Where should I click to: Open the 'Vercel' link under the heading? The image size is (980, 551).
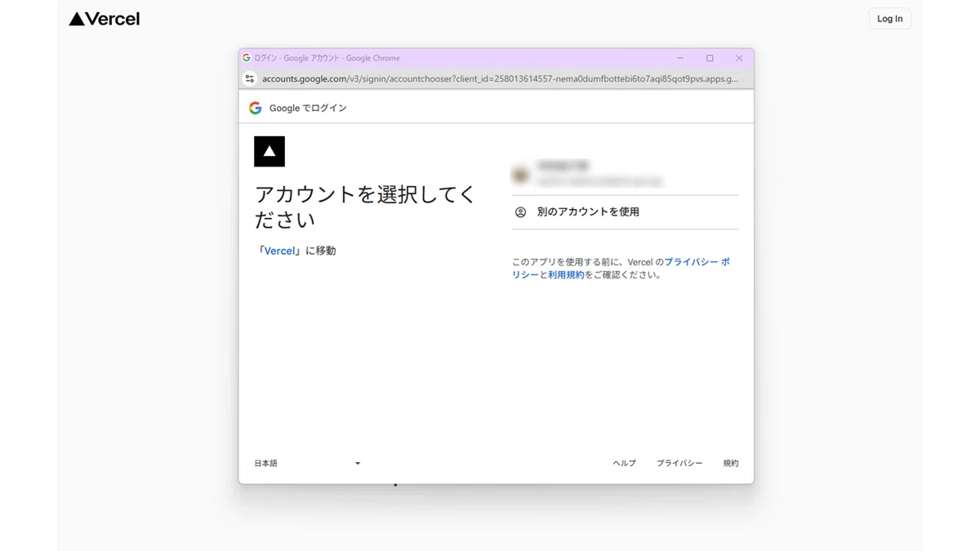click(279, 251)
